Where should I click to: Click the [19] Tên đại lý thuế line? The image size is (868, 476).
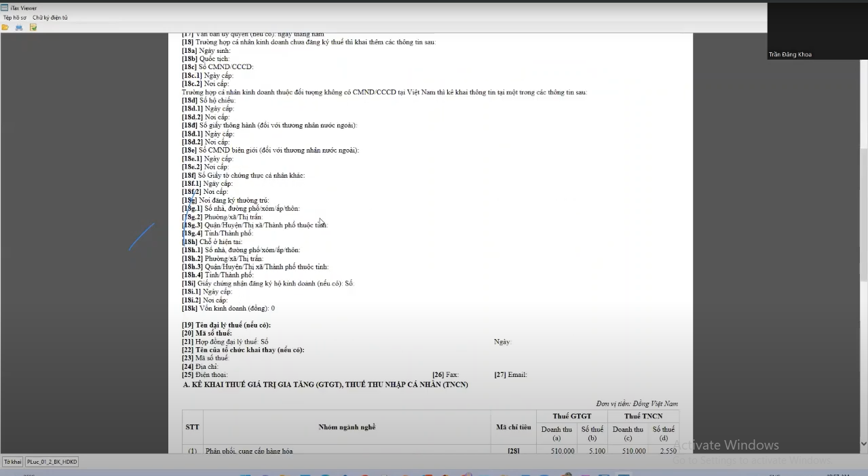[x=226, y=325]
